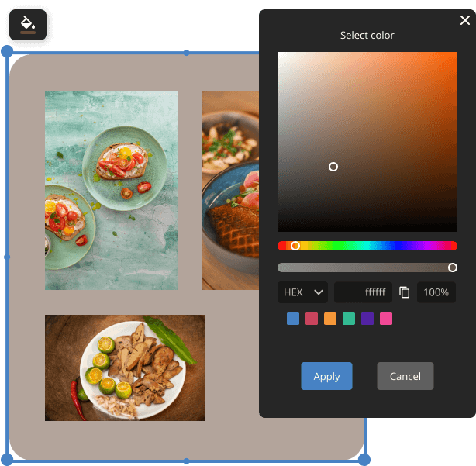
Task: Click the opacity slider handle
Action: (453, 268)
